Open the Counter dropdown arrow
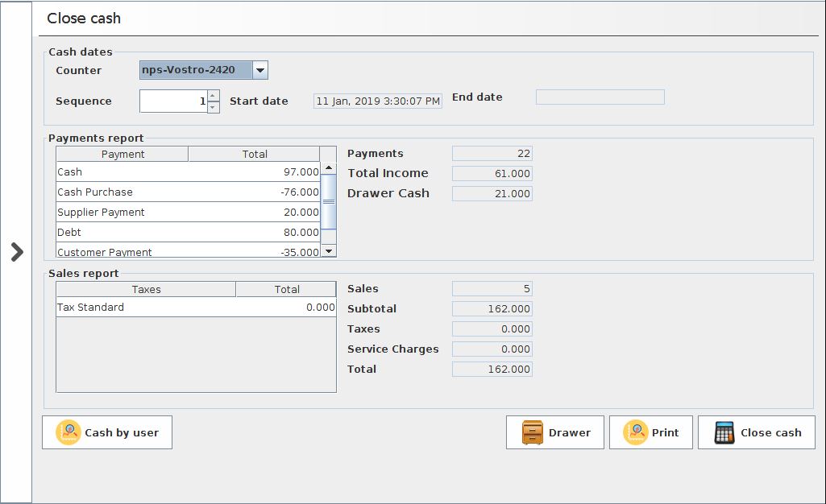826x504 pixels. tap(259, 71)
